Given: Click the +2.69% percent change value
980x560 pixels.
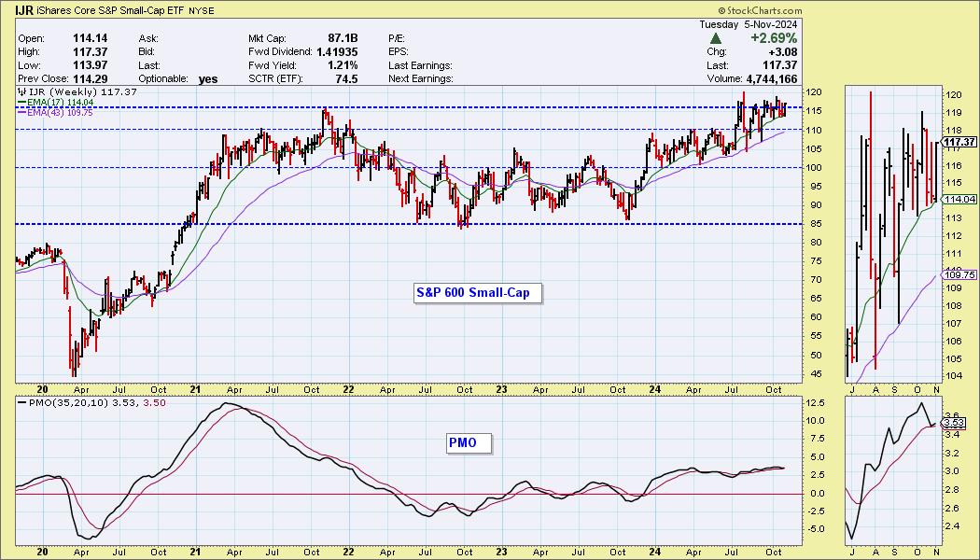Looking at the screenshot, I should point(776,39).
